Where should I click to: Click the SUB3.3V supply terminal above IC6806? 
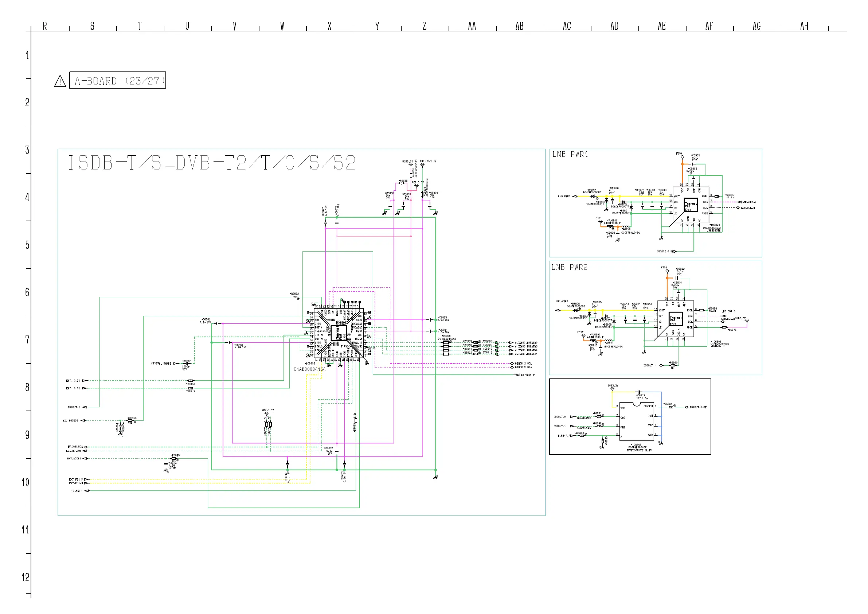click(612, 389)
